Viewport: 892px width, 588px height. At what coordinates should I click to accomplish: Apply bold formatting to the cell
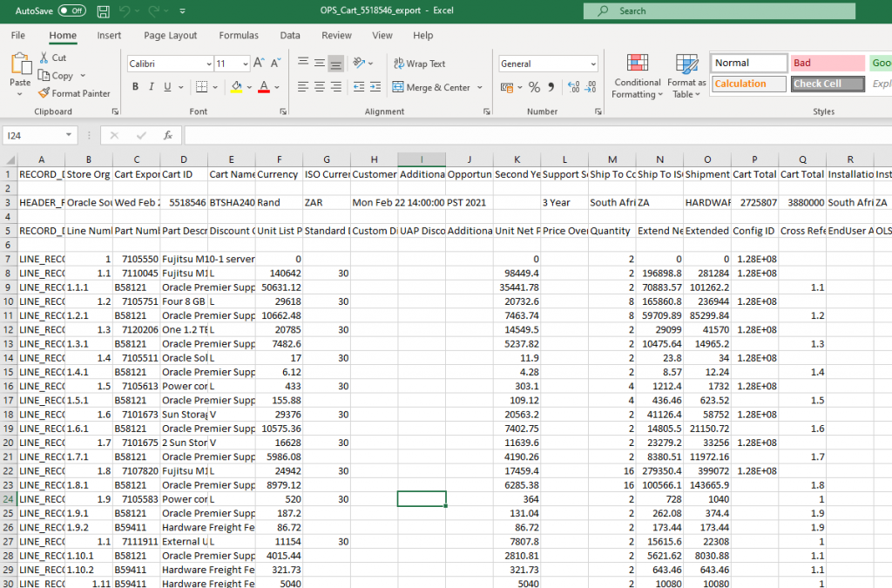[x=135, y=87]
